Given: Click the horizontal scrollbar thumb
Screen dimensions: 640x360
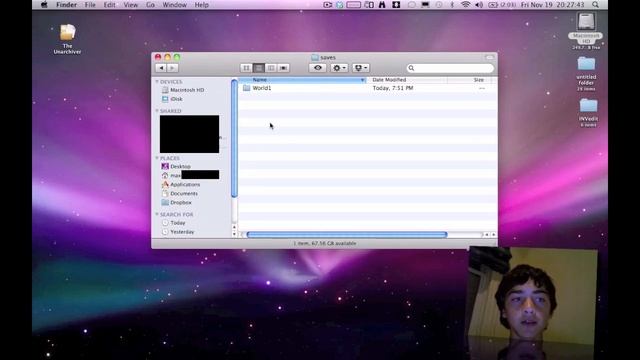Looking at the screenshot, I should point(347,234).
